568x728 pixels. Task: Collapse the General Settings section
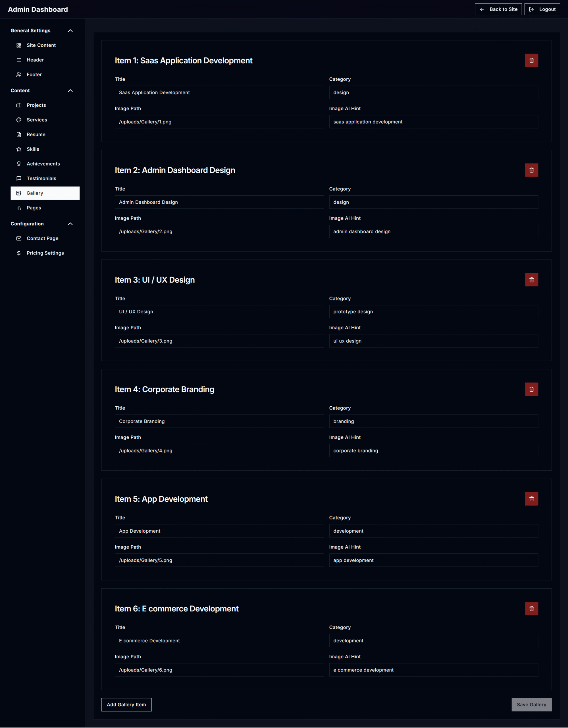pyautogui.click(x=70, y=30)
